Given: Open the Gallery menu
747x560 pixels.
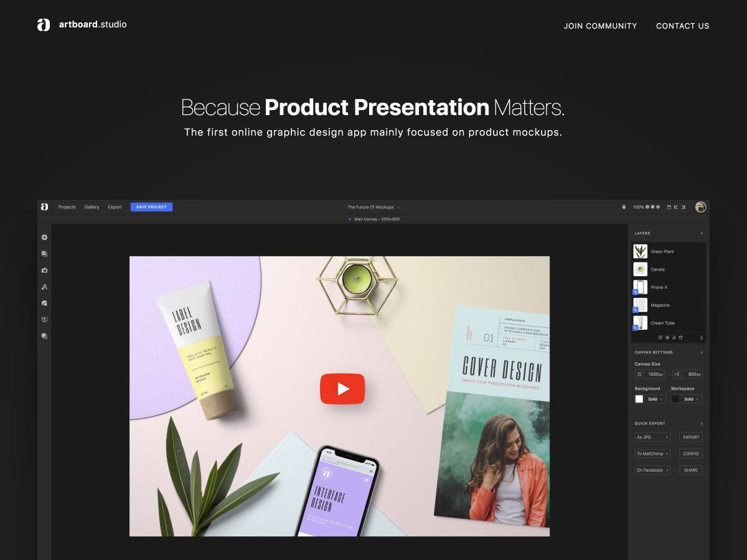Looking at the screenshot, I should [92, 207].
